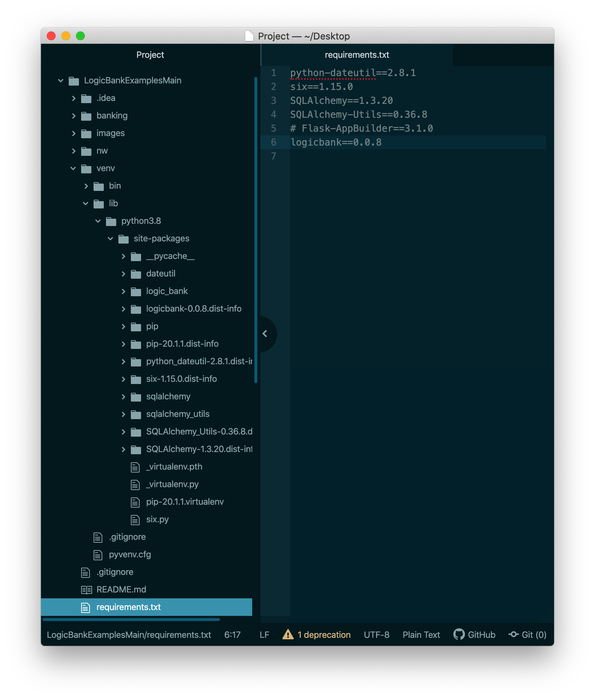The height and width of the screenshot is (700, 595).
Task: Open the cursor position 6:17 go-to-line
Action: 232,635
